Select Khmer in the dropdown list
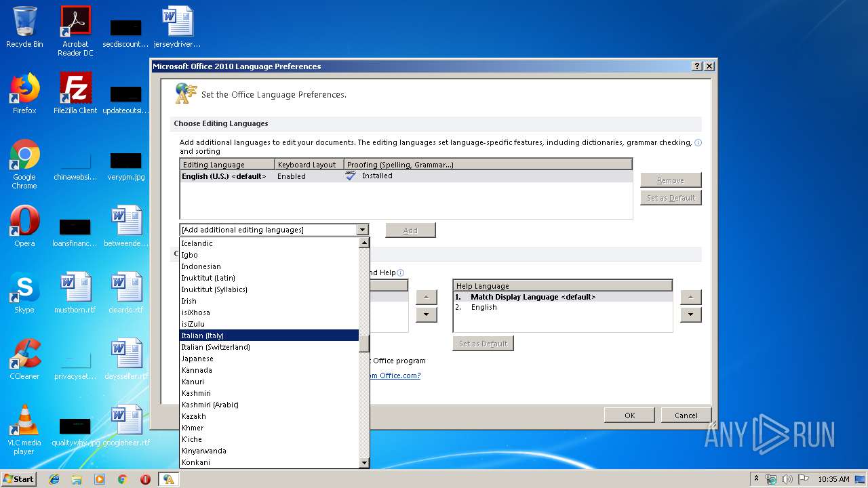 coord(269,428)
